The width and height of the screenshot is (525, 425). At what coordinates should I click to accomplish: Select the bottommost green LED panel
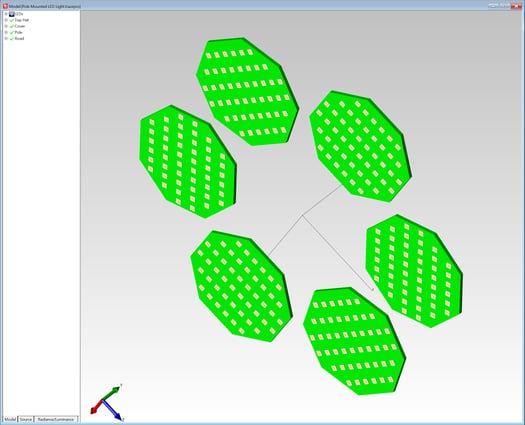pos(354,341)
